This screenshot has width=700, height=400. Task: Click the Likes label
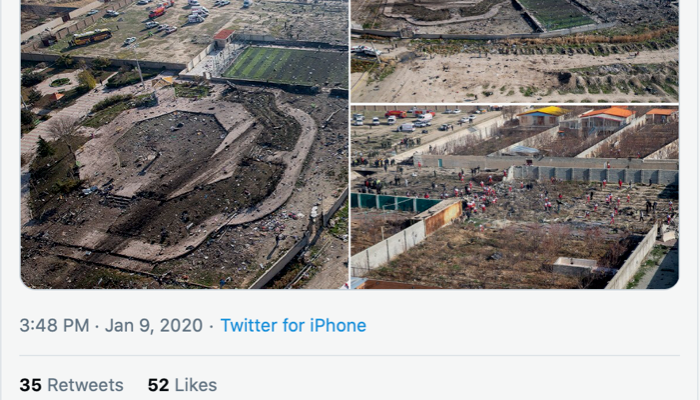pyautogui.click(x=196, y=385)
